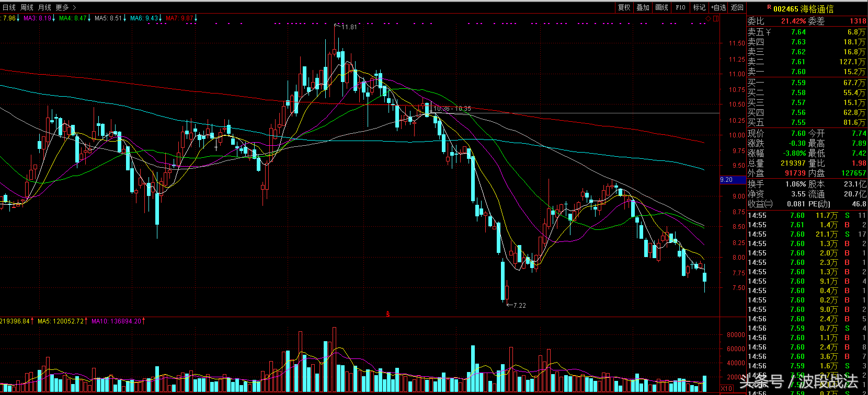Image resolution: width=868 pixels, height=395 pixels.
Task: Click the 14:55 trade with 21.1万 volume
Action: (x=807, y=234)
